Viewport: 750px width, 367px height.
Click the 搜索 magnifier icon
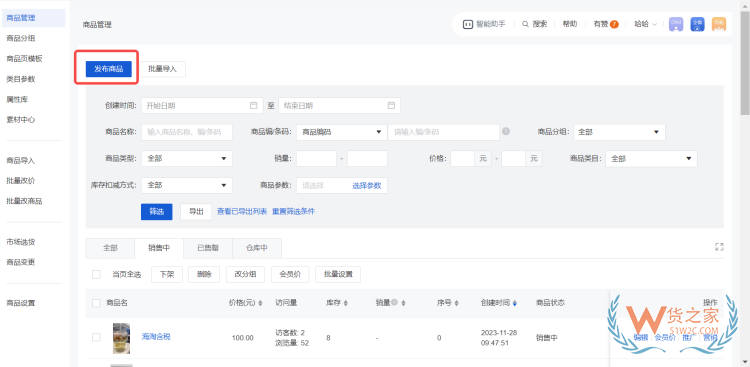point(525,24)
